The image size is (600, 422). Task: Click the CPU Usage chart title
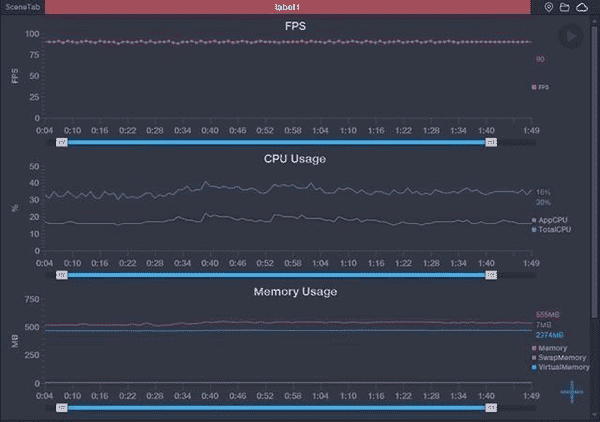click(295, 158)
